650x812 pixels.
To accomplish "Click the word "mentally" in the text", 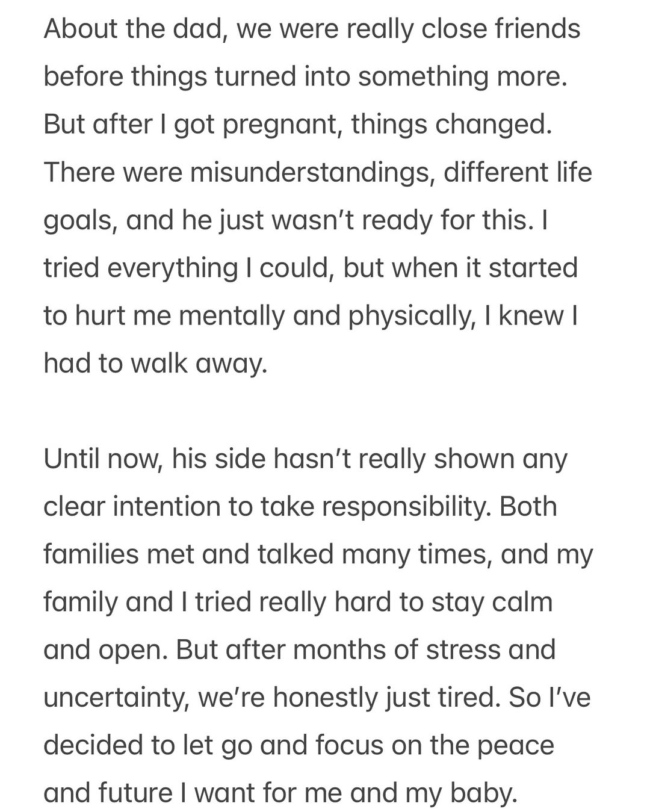I will 232,316.
